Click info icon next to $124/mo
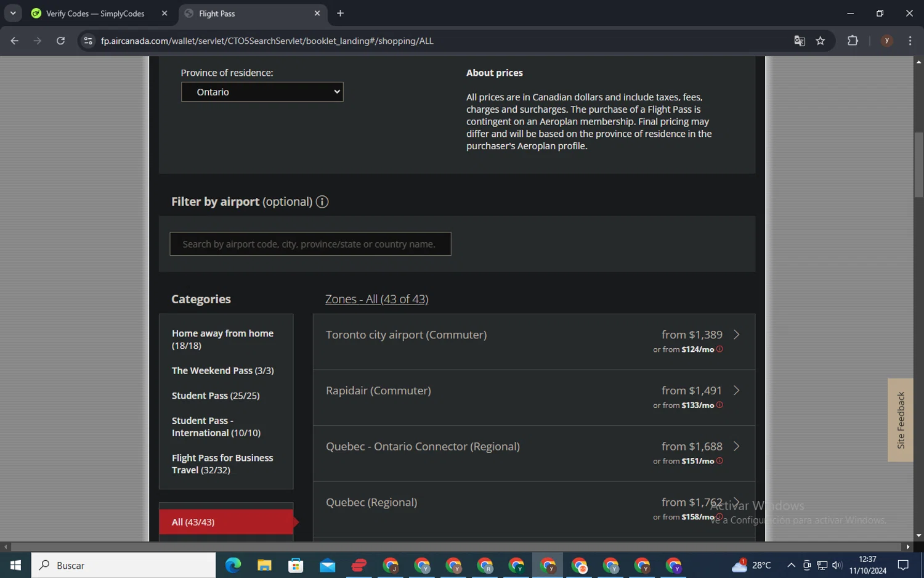Viewport: 924px width, 578px height. pos(719,349)
